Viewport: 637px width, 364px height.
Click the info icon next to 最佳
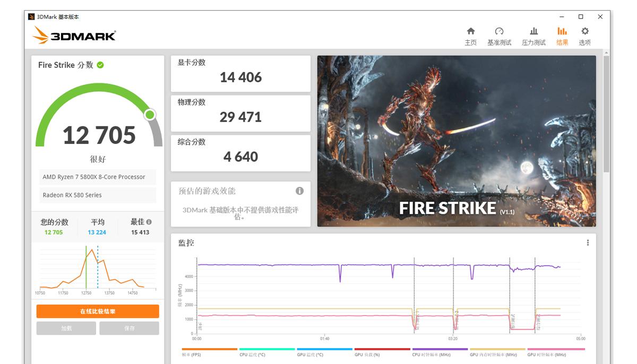pyautogui.click(x=149, y=222)
